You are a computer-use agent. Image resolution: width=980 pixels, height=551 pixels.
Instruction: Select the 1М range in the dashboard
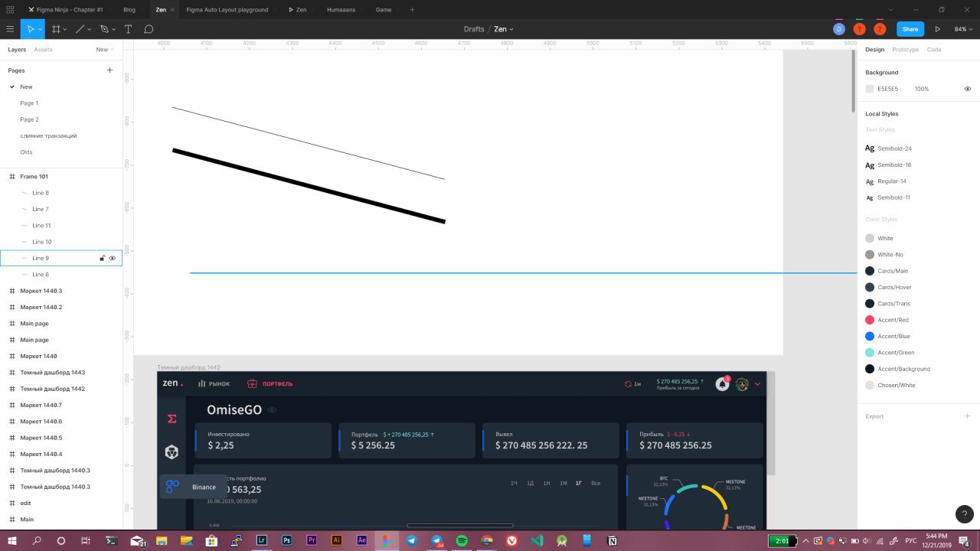(x=563, y=483)
